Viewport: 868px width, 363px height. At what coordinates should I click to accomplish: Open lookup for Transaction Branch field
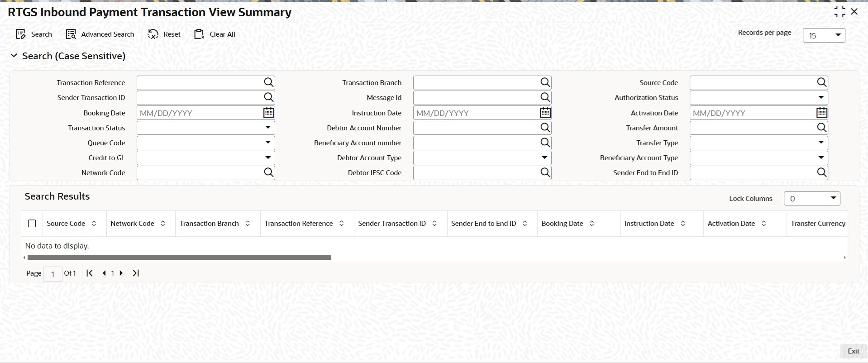pos(545,82)
